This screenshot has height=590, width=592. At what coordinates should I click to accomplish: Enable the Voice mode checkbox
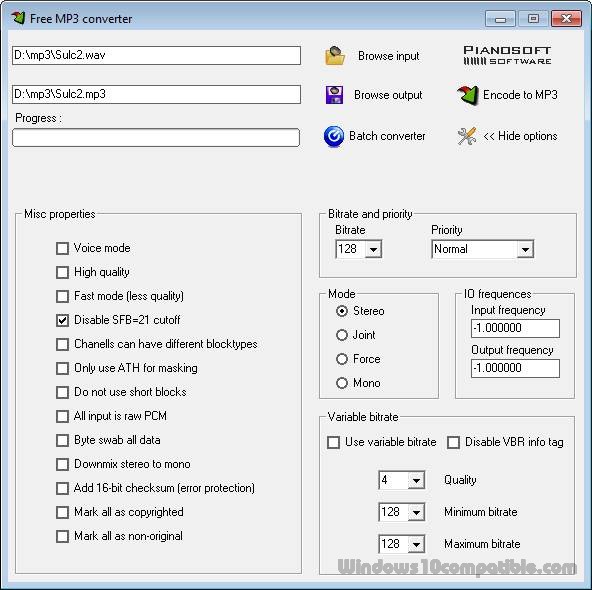[x=62, y=248]
